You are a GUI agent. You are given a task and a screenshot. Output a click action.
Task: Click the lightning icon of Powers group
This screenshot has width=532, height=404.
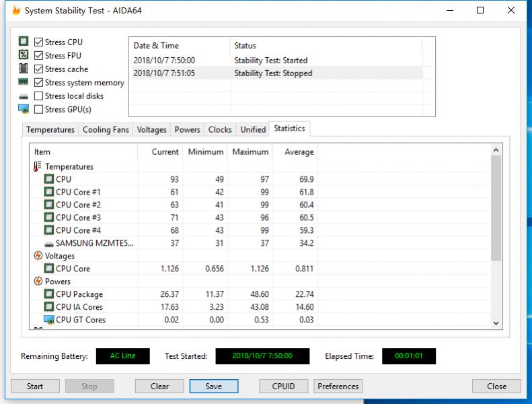point(38,281)
